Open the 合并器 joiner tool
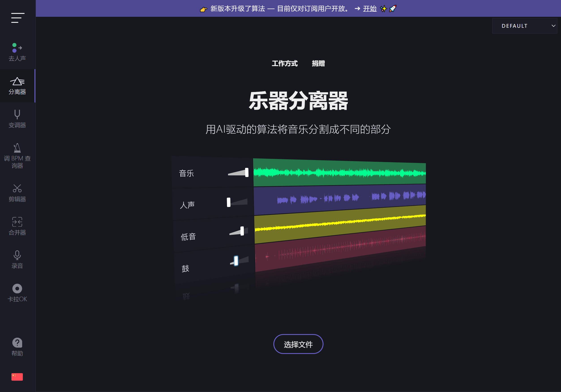The width and height of the screenshot is (561, 392). click(x=17, y=226)
